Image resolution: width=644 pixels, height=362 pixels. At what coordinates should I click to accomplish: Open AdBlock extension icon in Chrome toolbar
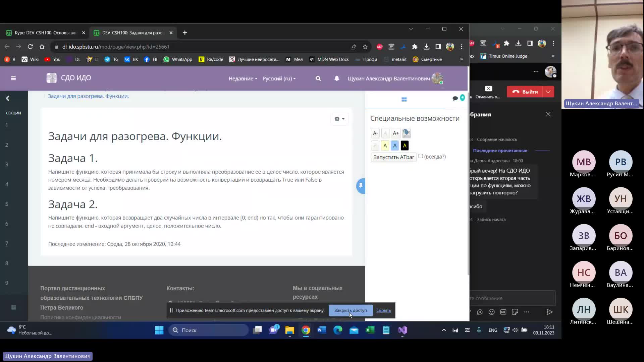tap(380, 47)
